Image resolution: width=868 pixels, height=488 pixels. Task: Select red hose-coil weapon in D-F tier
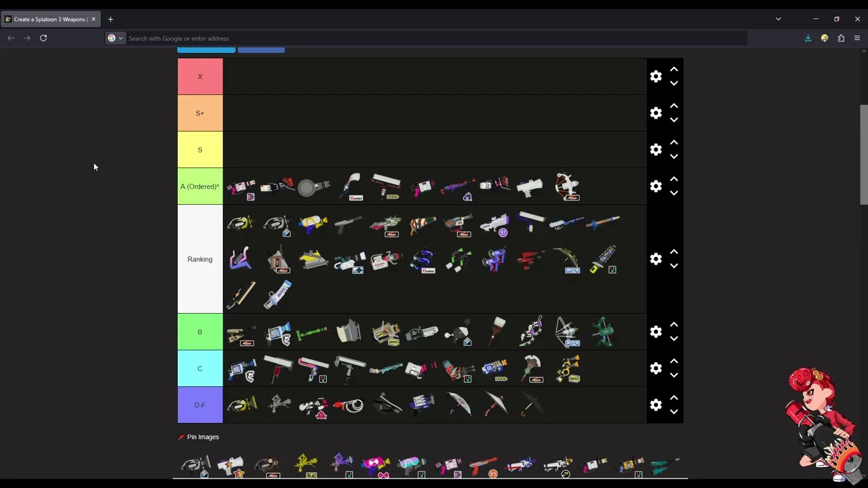tap(349, 405)
